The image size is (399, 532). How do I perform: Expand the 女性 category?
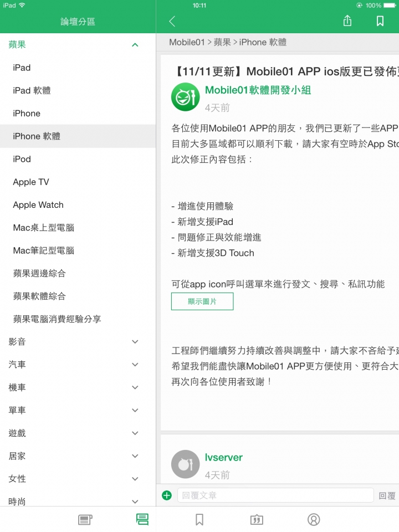coord(78,479)
